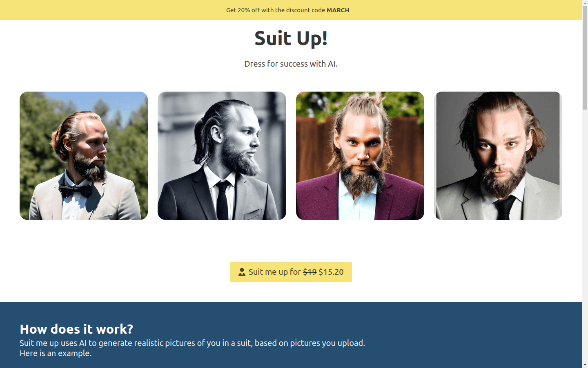Click the Here is an example text

[x=55, y=353]
